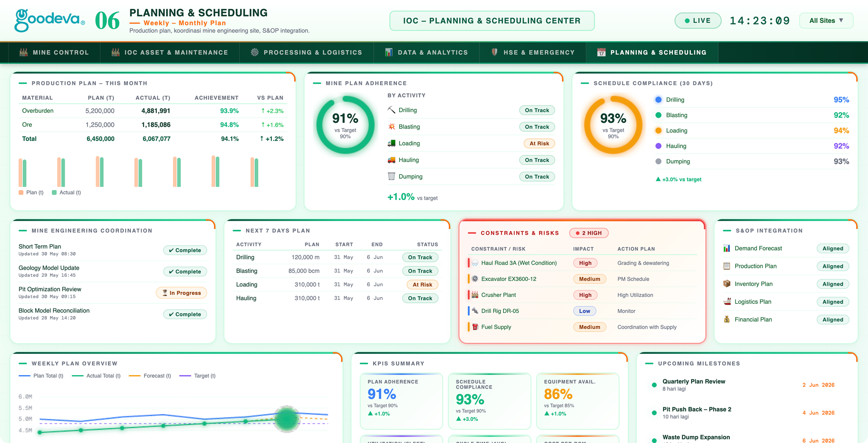Image resolution: width=868 pixels, height=443 pixels.
Task: Click the HSE & Emergency shield icon
Action: [x=494, y=52]
